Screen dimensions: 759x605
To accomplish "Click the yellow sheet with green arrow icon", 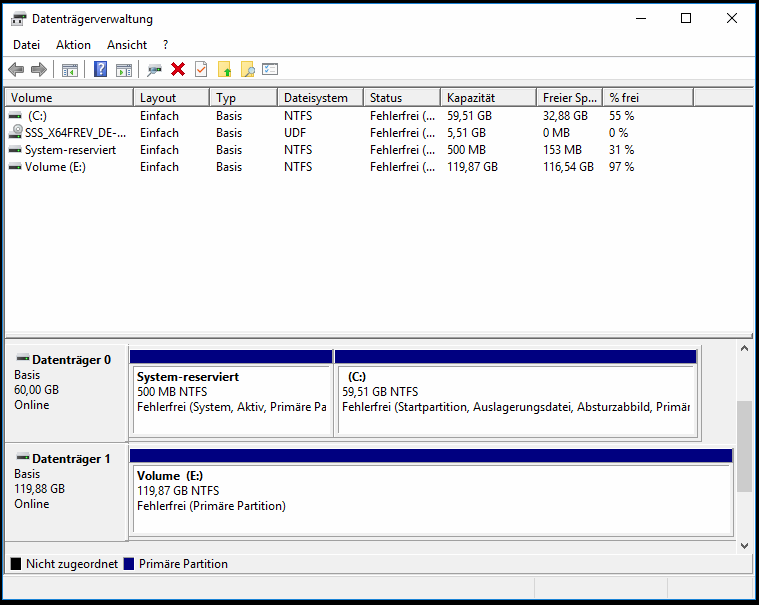I will click(x=224, y=69).
